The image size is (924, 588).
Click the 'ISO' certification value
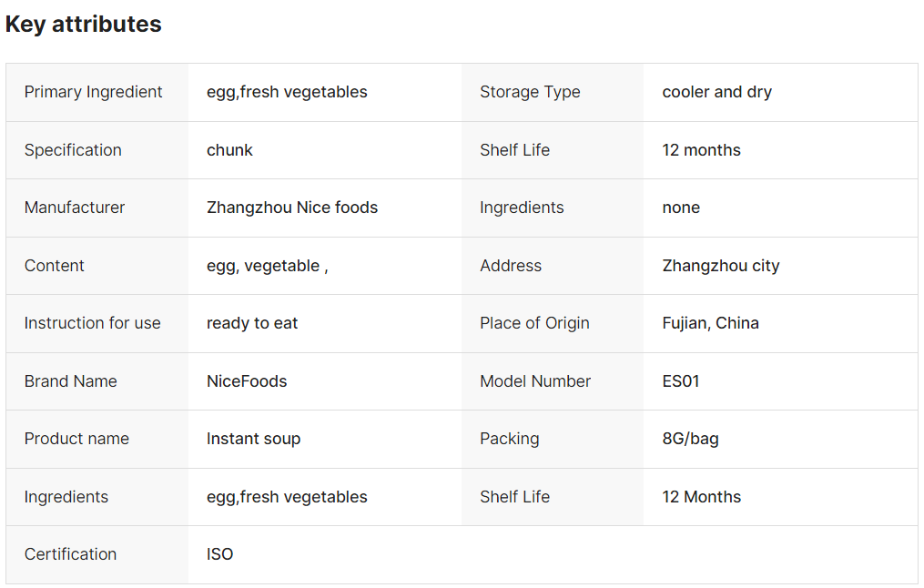tap(219, 553)
